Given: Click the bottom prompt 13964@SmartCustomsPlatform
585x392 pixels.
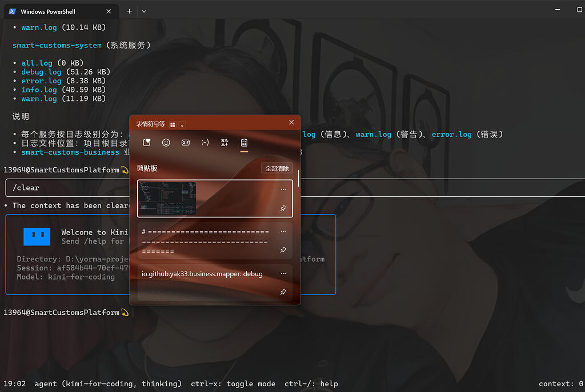Looking at the screenshot, I should [62, 313].
